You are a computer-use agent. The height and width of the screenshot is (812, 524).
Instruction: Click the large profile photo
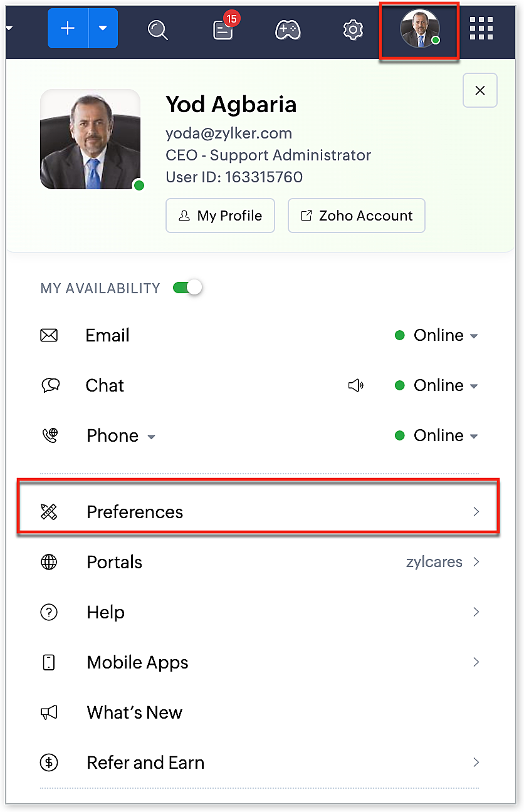pos(90,139)
